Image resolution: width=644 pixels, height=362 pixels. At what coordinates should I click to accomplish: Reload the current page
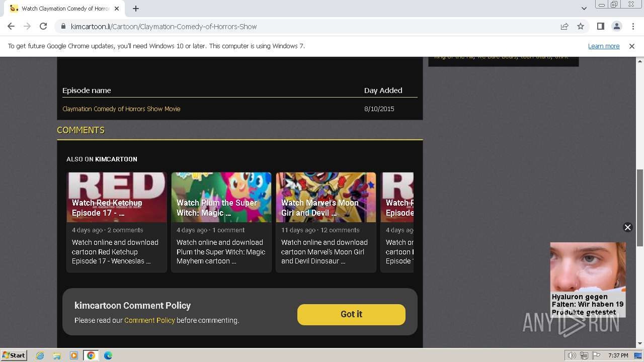[43, 26]
